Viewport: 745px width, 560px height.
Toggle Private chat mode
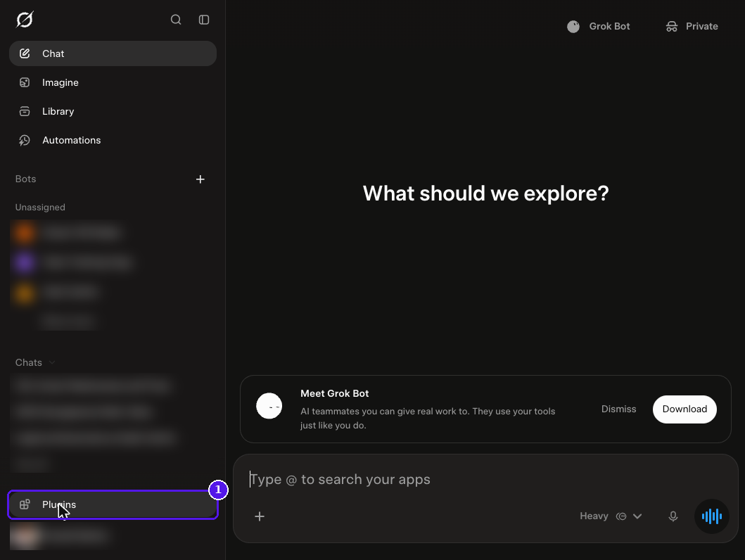point(692,26)
